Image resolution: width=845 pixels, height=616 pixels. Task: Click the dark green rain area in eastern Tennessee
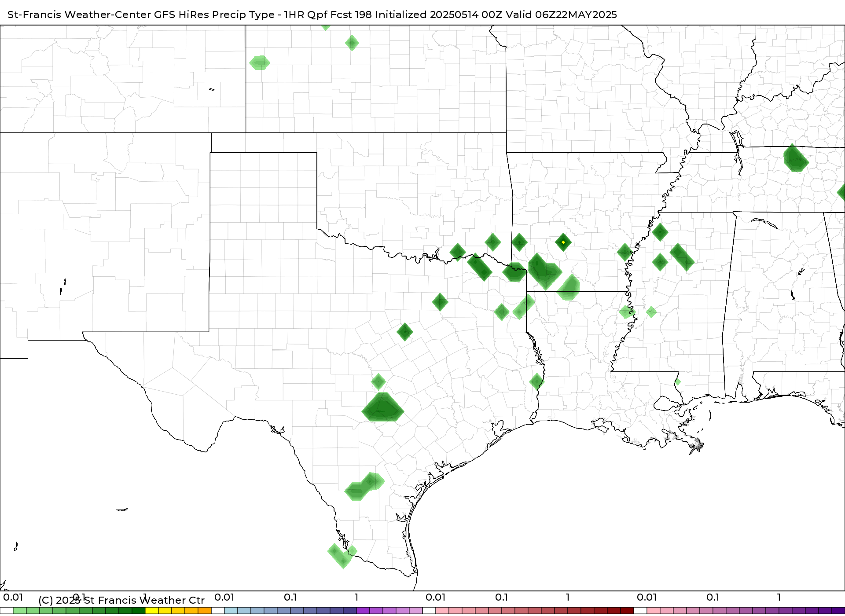[796, 158]
